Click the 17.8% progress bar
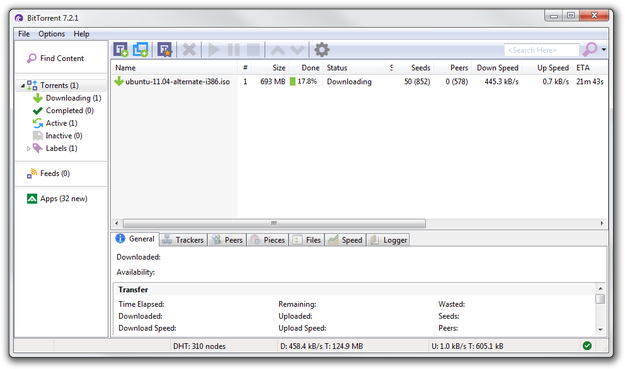 click(x=305, y=82)
